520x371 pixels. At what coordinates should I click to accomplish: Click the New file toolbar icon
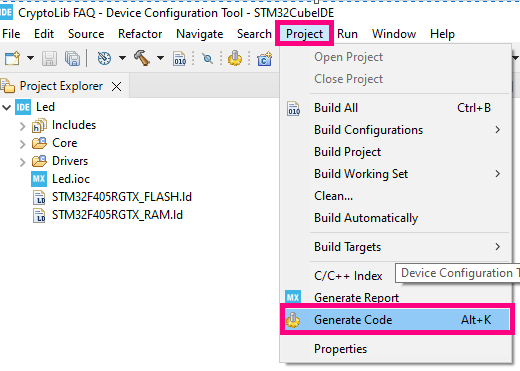pyautogui.click(x=12, y=58)
